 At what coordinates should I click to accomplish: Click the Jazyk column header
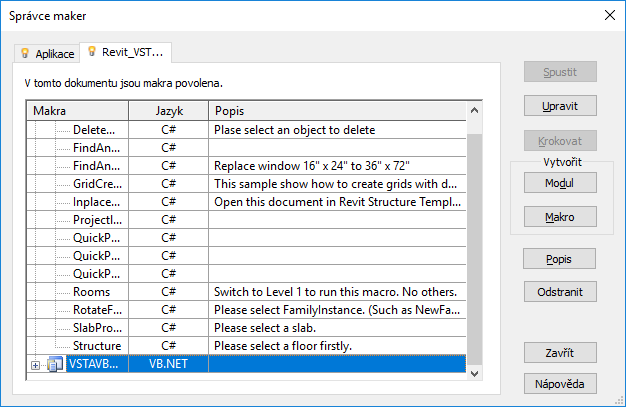[x=169, y=110]
